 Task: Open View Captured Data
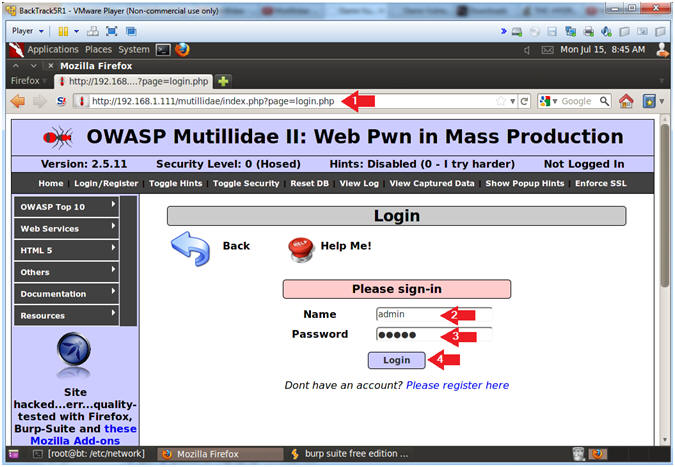(x=432, y=183)
